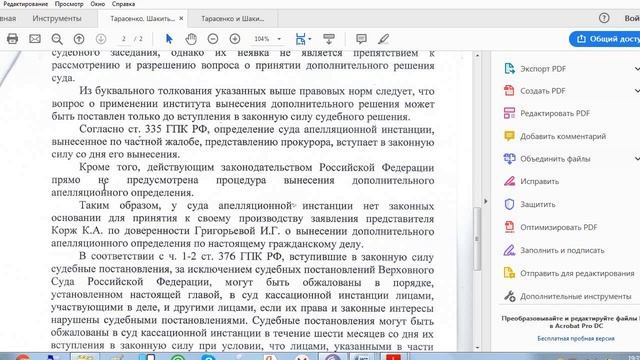Viewport: 640px width, 360px height.
Task: Add a sticky note comment
Action: [x=361, y=39]
